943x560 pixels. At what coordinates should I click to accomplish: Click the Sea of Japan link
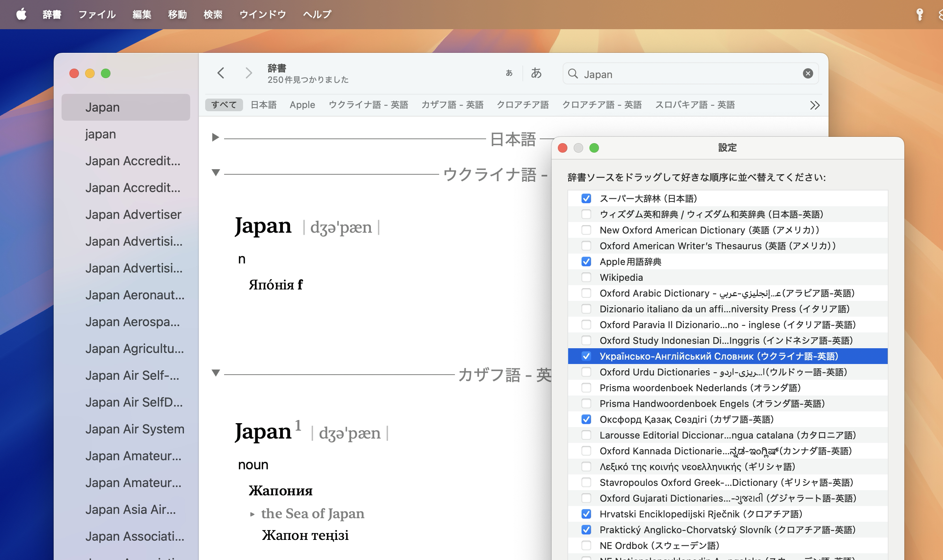312,513
